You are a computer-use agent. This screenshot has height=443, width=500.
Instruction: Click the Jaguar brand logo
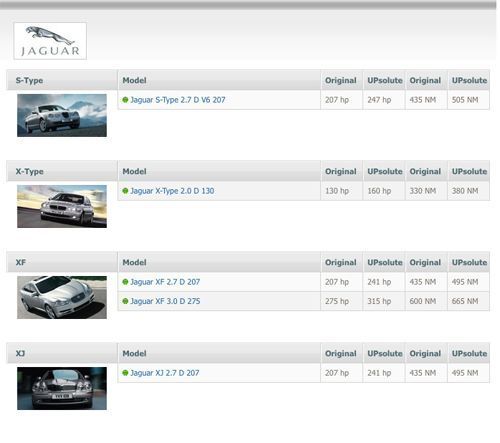pyautogui.click(x=50, y=41)
